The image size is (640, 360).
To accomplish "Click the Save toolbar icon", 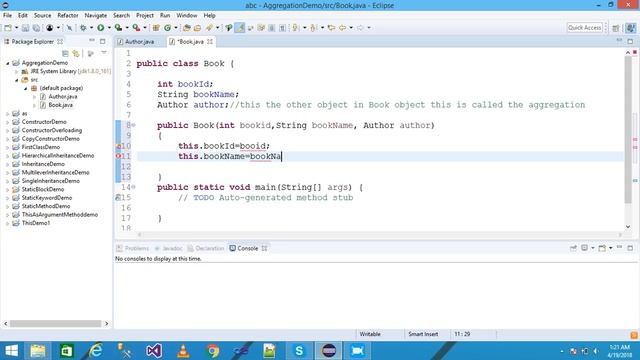I will coord(25,28).
